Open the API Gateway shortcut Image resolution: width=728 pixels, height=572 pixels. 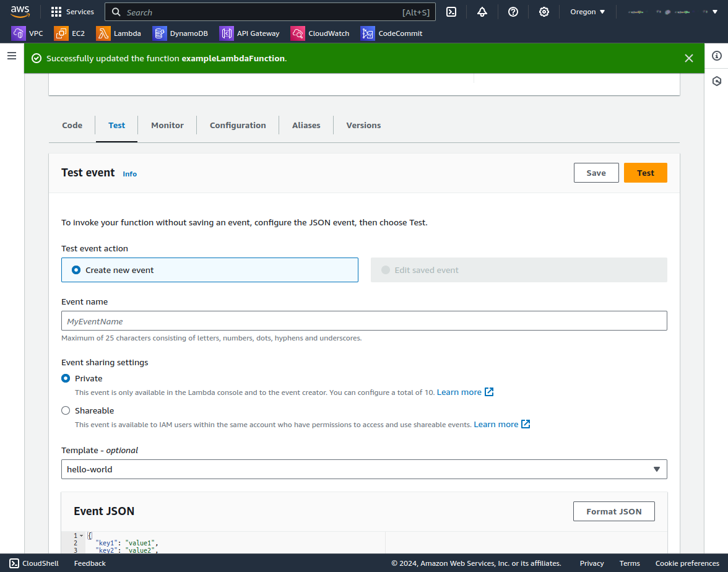(250, 33)
